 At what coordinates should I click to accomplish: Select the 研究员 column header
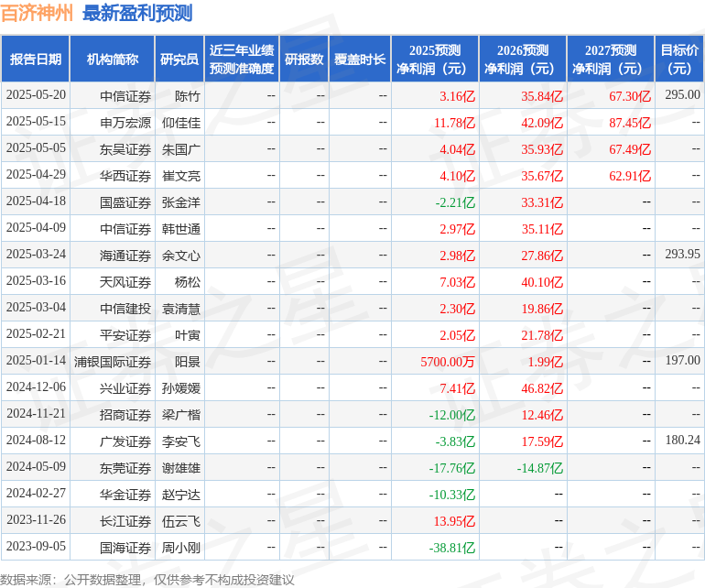[179, 59]
